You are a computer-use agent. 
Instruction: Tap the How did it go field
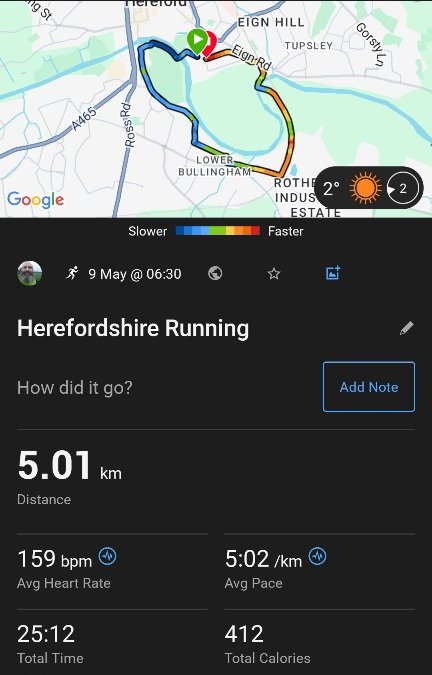coord(75,387)
